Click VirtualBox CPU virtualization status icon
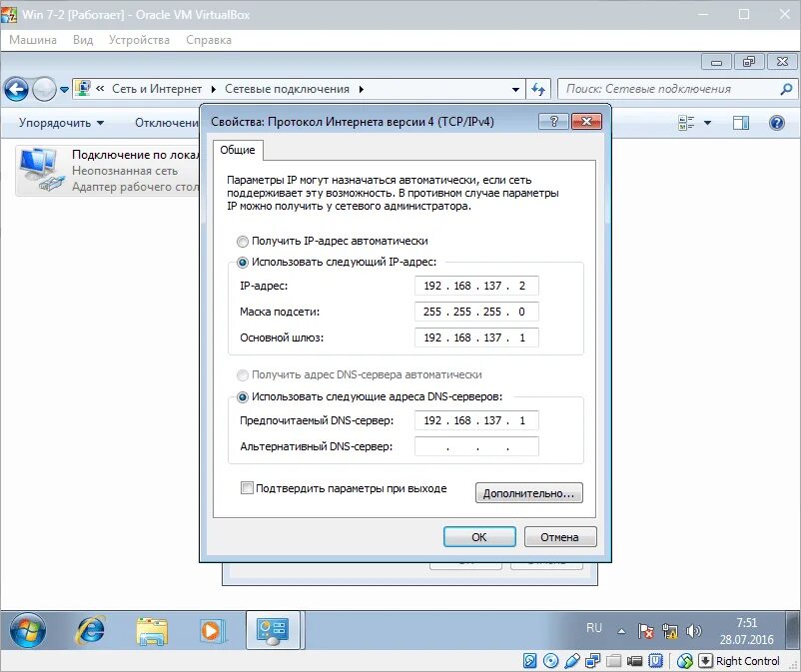Viewport: 801px width, 672px height. coord(655,661)
